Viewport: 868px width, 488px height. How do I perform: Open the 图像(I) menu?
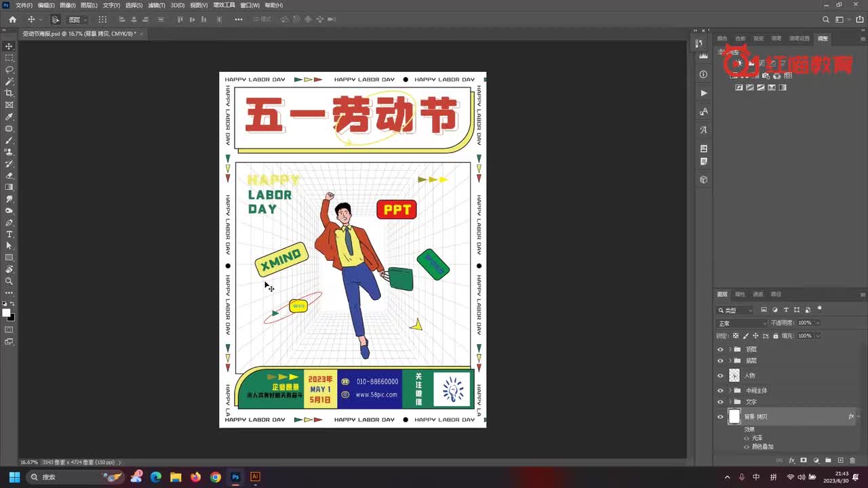[x=67, y=5]
